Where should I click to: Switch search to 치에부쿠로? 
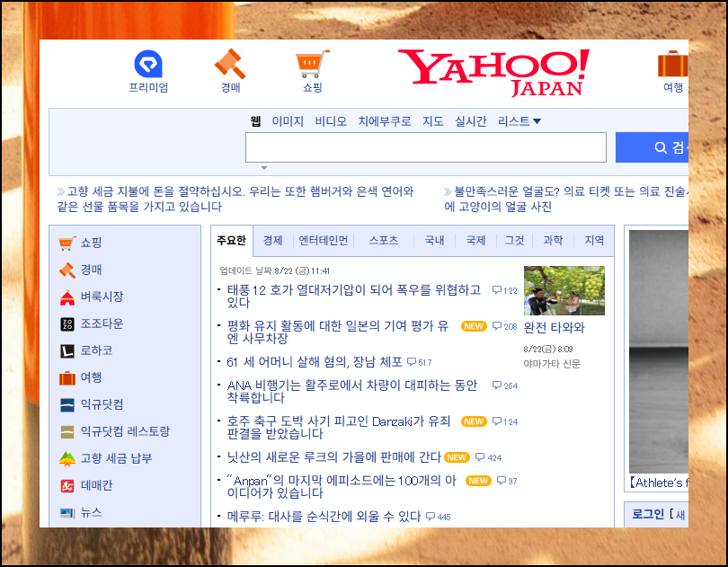pyautogui.click(x=385, y=121)
